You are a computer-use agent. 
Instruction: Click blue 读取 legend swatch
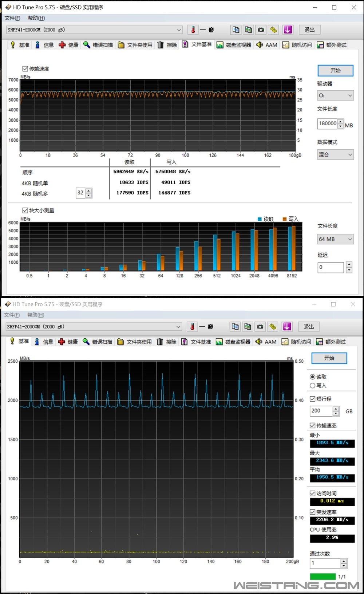point(260,219)
